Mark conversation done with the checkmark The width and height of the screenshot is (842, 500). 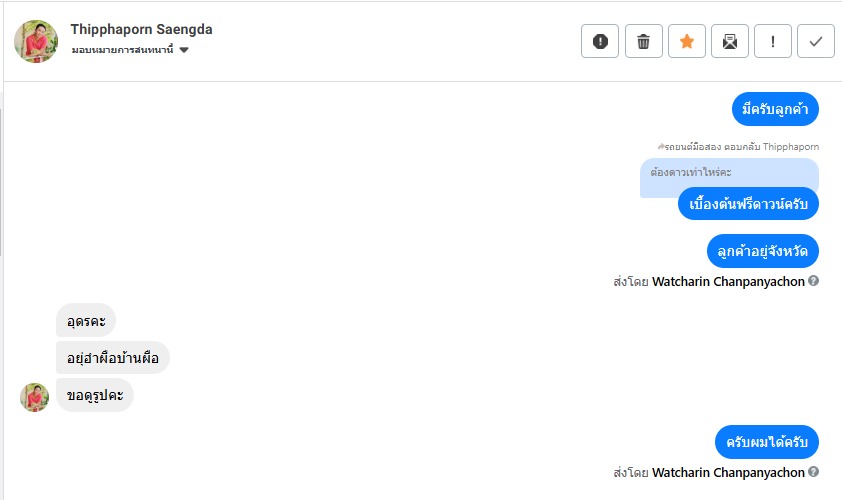click(x=816, y=41)
